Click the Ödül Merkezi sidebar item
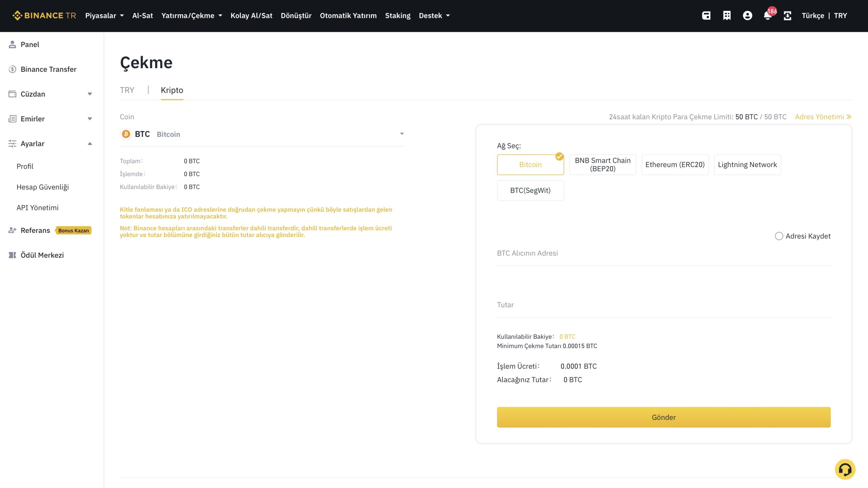 [42, 255]
